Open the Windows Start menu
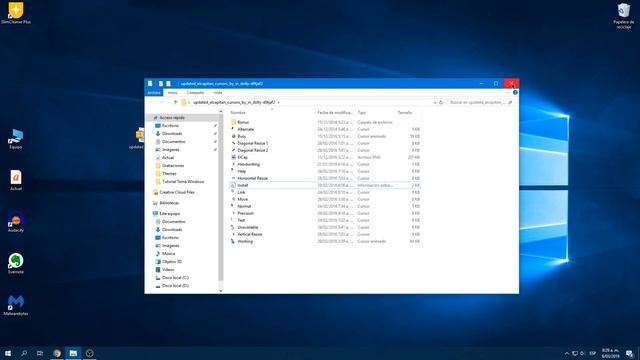 click(8, 353)
